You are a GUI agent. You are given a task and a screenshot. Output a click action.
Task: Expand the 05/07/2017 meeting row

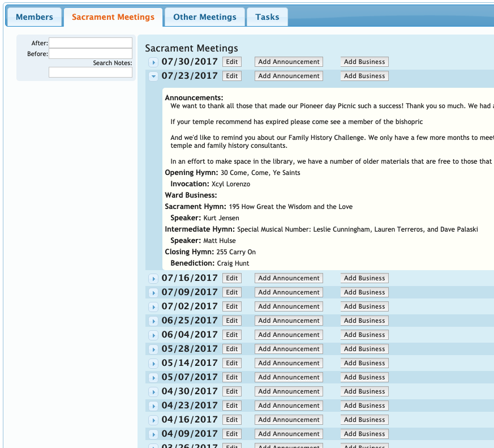pos(153,378)
